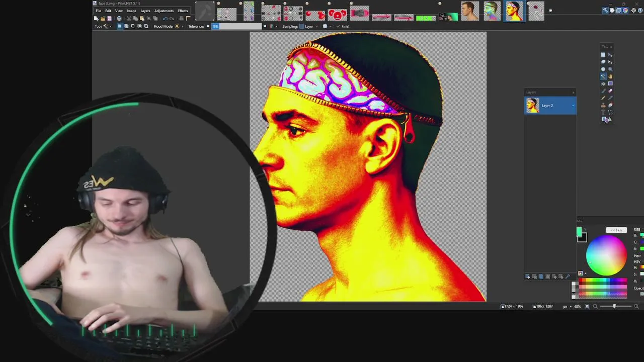This screenshot has height=362, width=644.
Task: Redo the last undone action
Action: coord(172,19)
